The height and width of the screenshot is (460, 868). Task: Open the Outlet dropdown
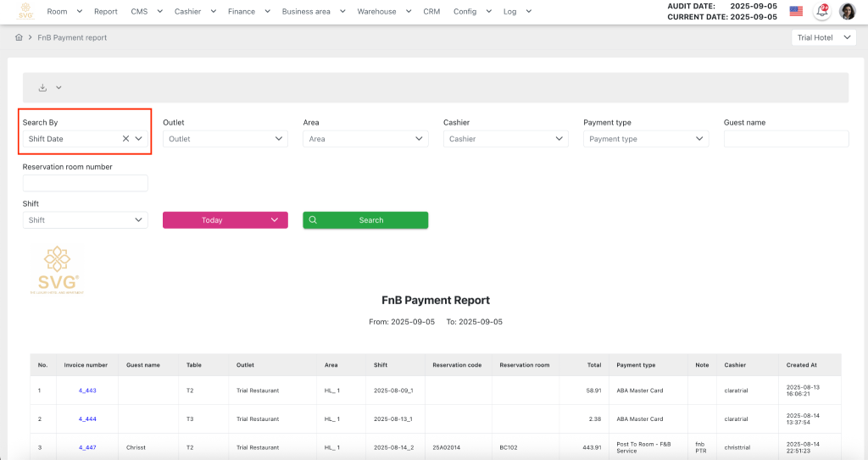click(225, 139)
